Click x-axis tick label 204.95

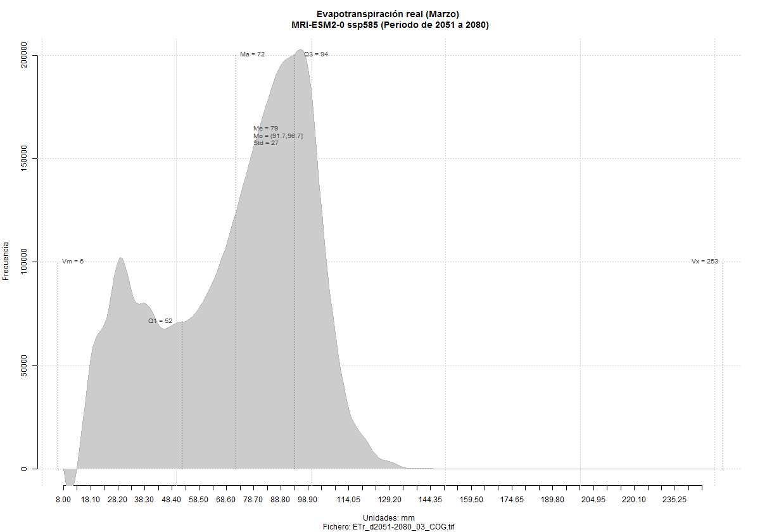coord(593,500)
